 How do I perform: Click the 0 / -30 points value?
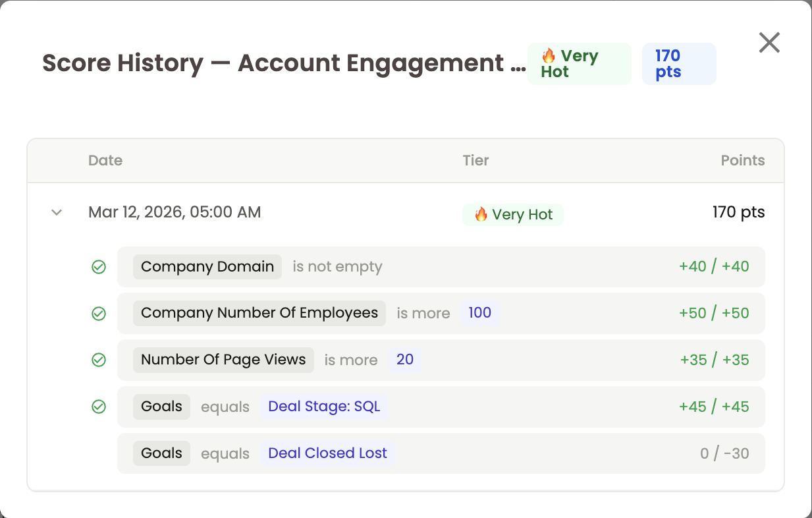724,453
